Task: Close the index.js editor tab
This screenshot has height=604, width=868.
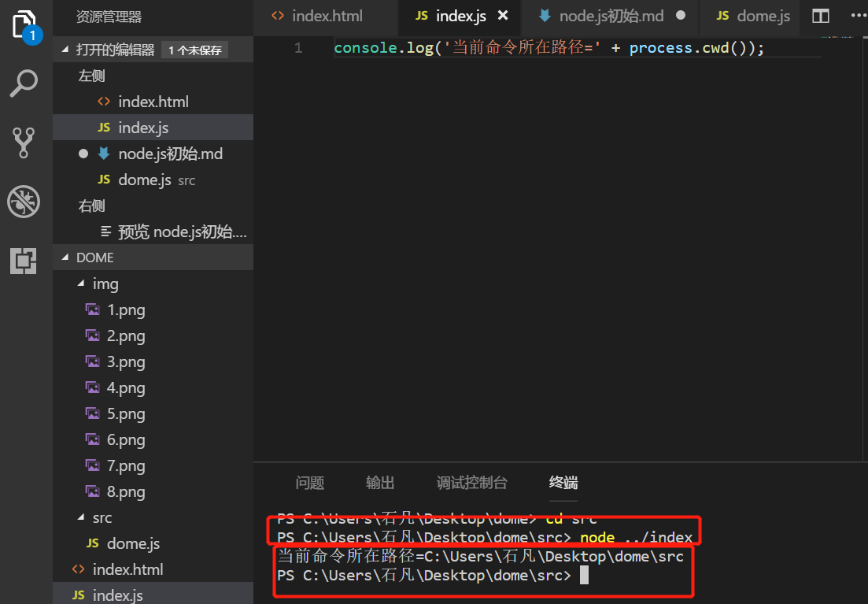Action: point(503,16)
